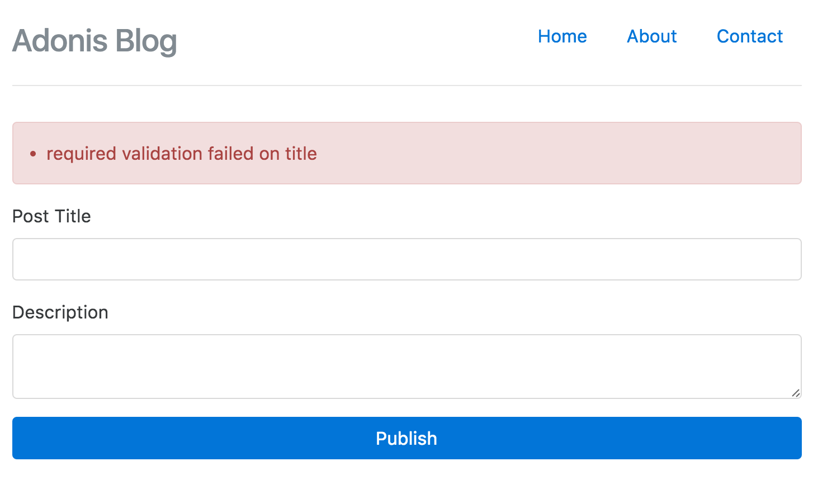Click the required validation error message text

(x=181, y=154)
